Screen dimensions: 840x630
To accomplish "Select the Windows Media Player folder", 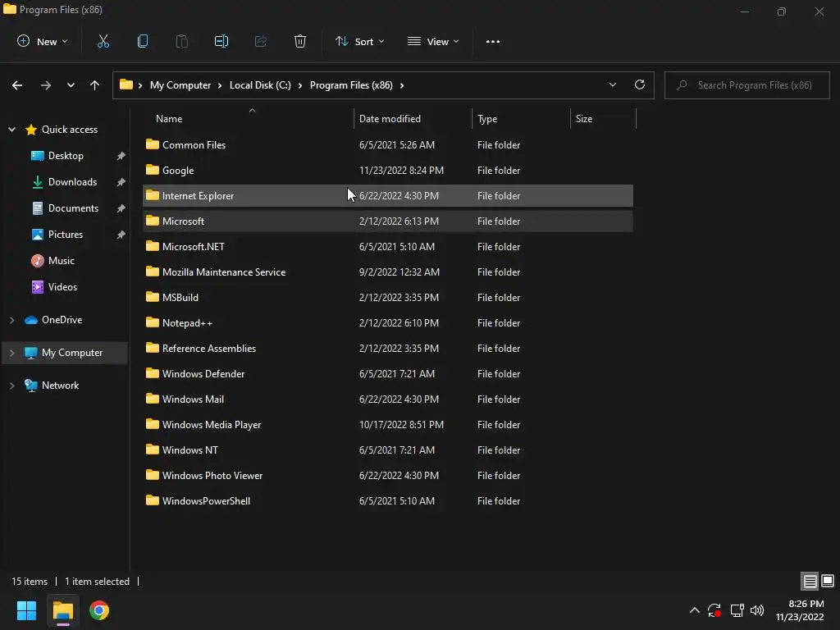I will click(x=388, y=425).
